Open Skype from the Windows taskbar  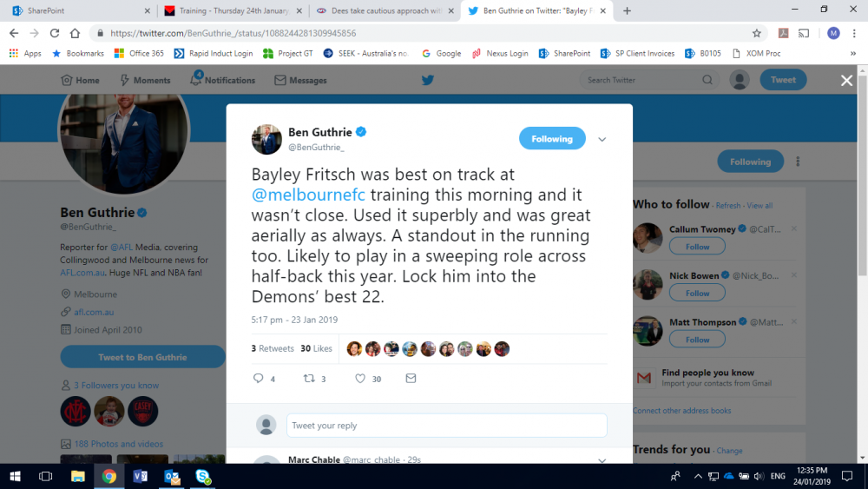202,476
